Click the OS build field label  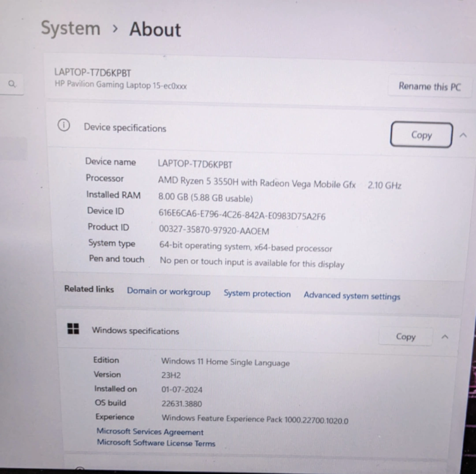(x=110, y=403)
